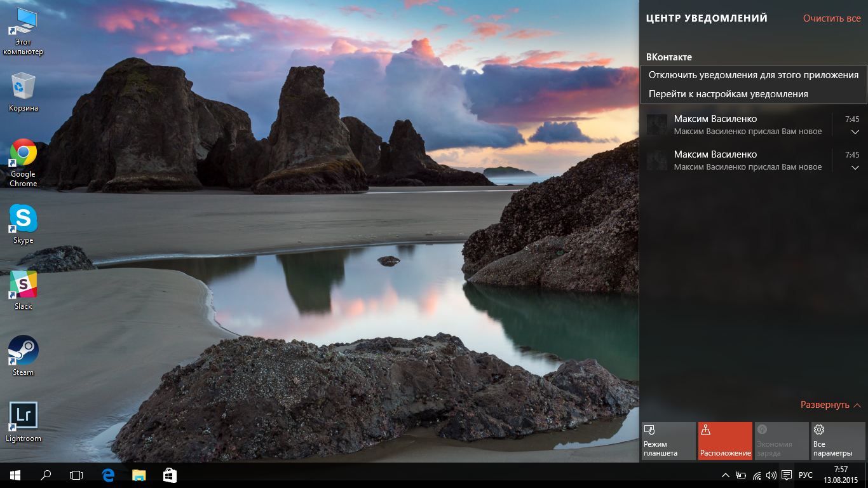Toggle the Экономия заряда tile
This screenshot has height=488, width=868.
pyautogui.click(x=782, y=441)
